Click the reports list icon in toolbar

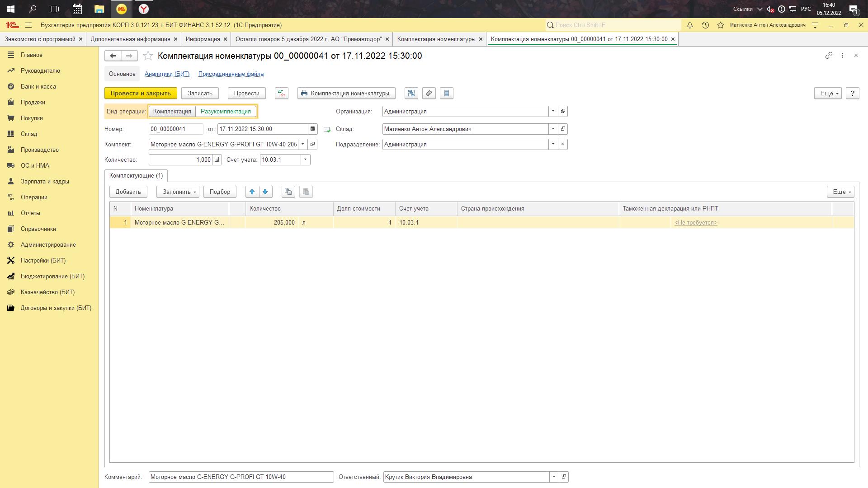click(x=447, y=93)
